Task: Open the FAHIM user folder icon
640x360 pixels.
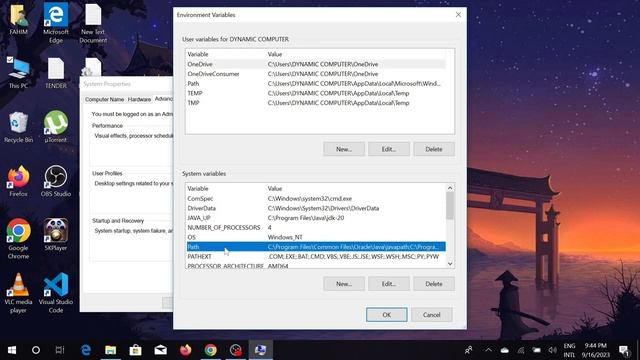Action: (x=18, y=20)
